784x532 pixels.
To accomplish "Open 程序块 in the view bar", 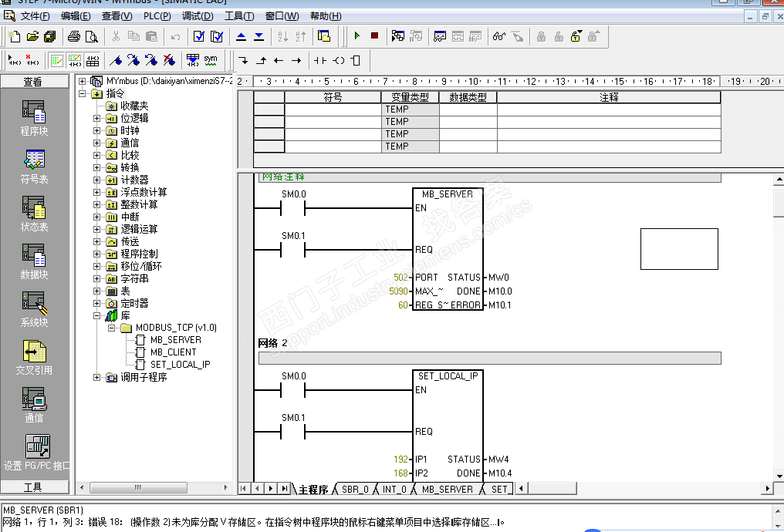I will coord(34,118).
